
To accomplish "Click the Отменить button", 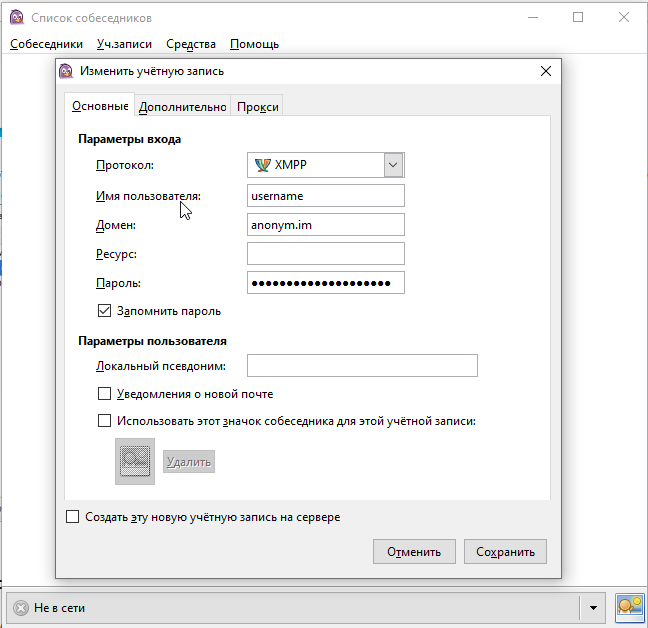I will point(414,551).
